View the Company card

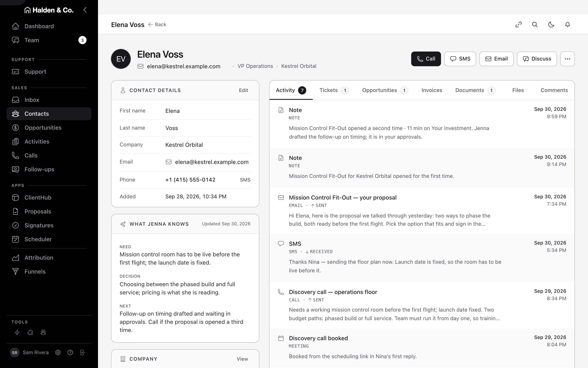point(242,359)
